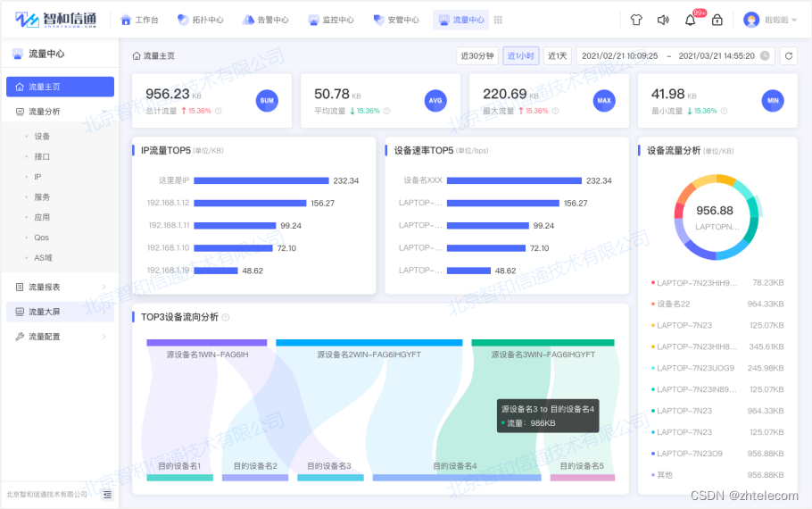Click the 源设备名1WIN-FAG6IH purple node bar
This screenshot has height=509, width=812.
coord(207,343)
